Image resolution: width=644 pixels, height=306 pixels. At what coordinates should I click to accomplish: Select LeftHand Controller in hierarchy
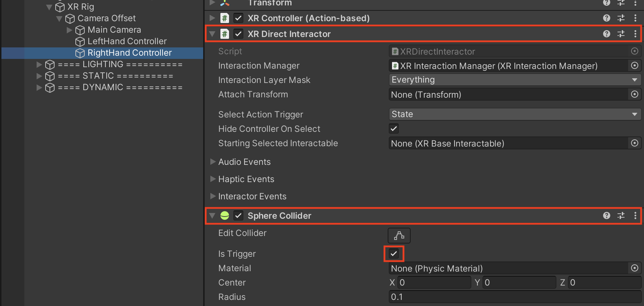pos(127,41)
